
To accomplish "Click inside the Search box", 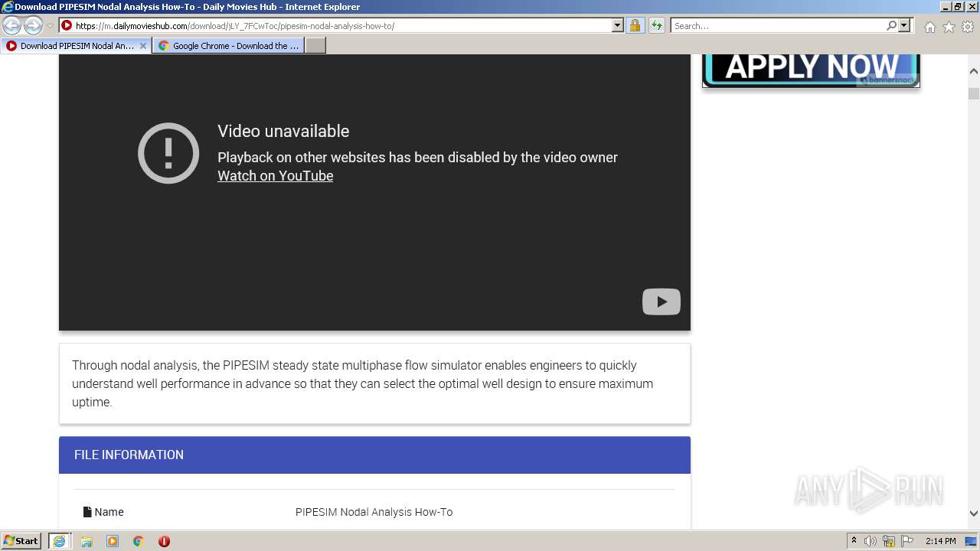I will [778, 26].
